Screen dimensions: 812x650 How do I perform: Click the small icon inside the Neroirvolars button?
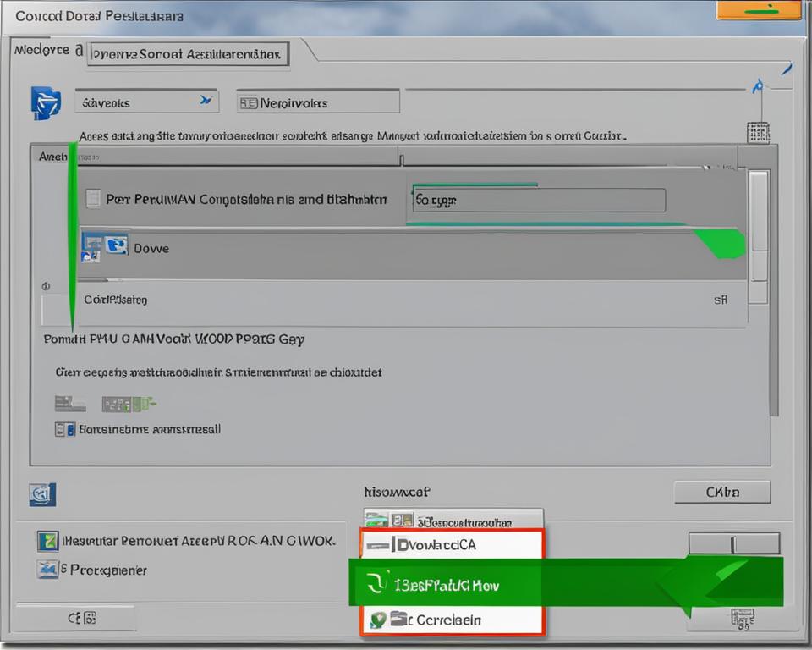coord(248,103)
